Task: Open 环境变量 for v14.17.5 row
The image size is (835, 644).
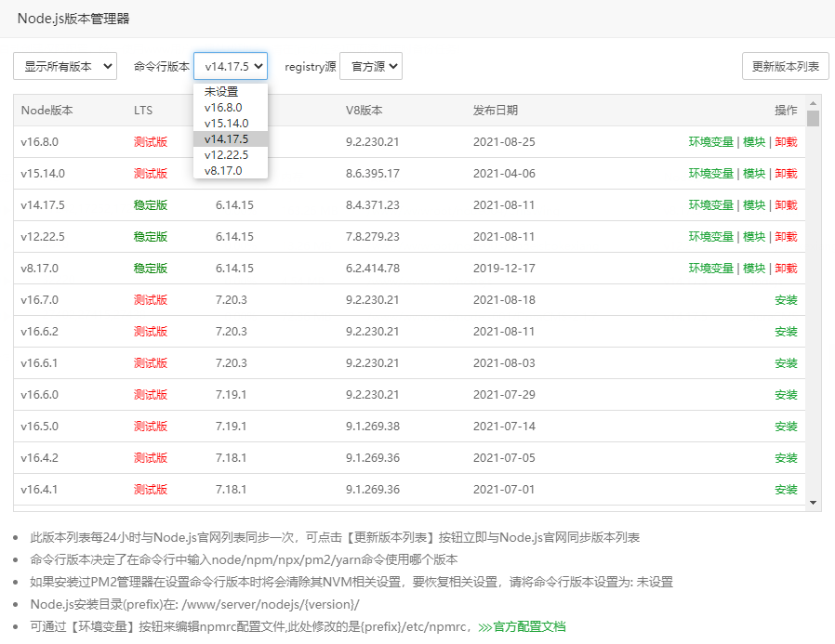Action: (x=711, y=204)
